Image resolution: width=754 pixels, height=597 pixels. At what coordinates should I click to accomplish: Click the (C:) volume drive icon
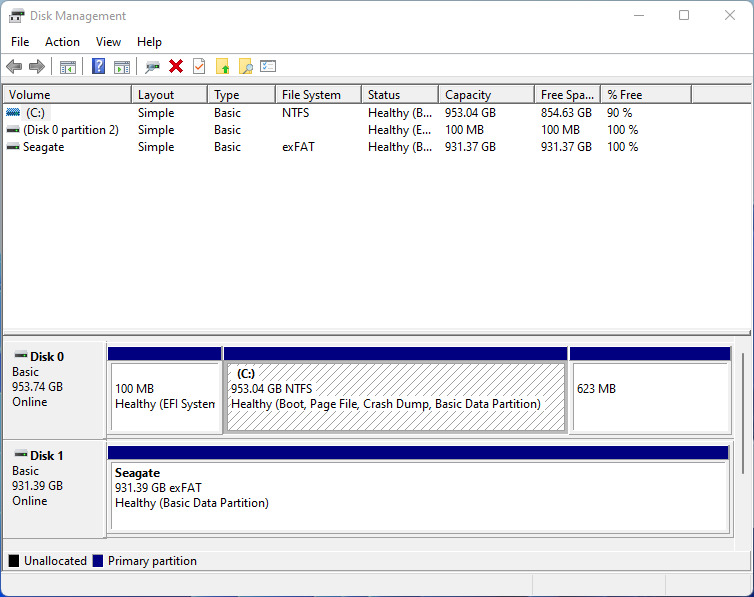[13, 112]
